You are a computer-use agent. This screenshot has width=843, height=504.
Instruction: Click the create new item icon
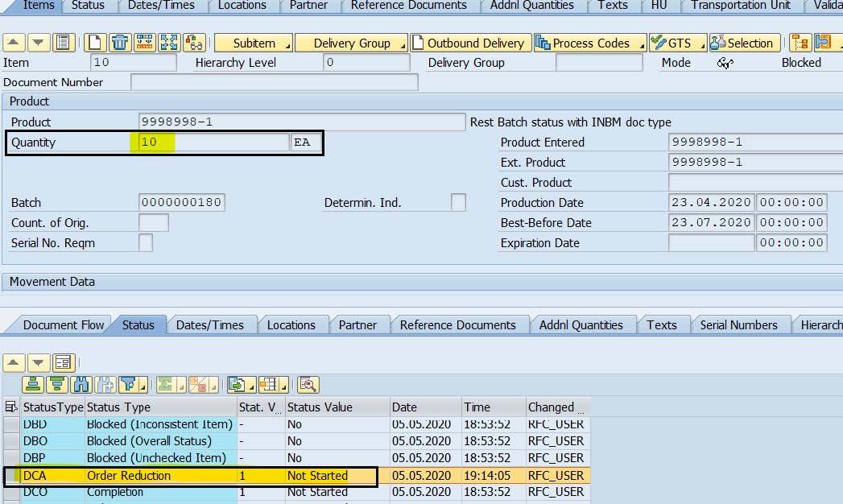click(95, 43)
